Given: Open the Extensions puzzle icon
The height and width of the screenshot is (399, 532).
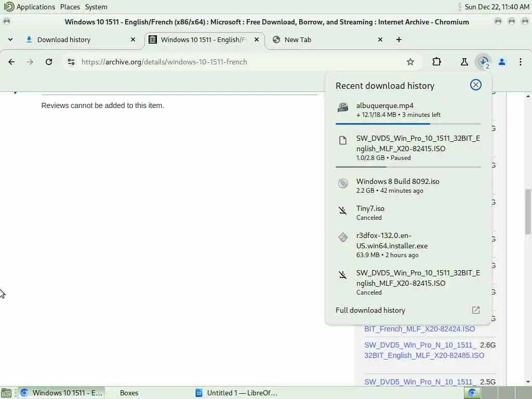Looking at the screenshot, I should click(x=436, y=62).
